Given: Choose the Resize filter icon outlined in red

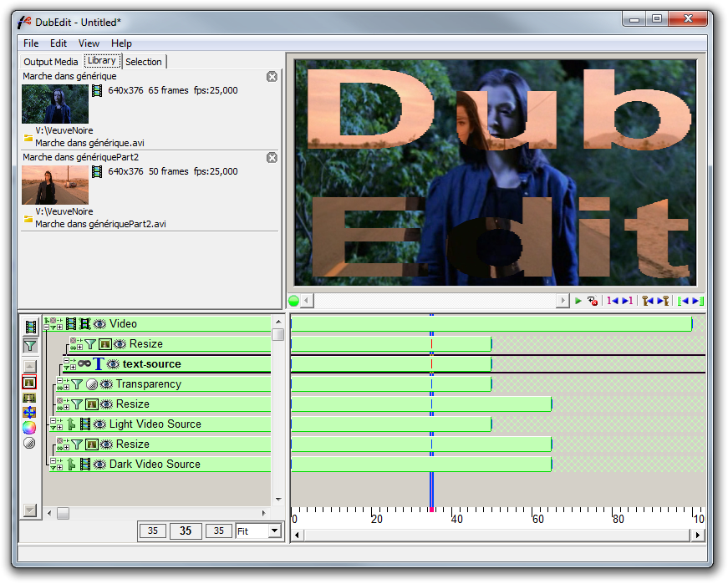Looking at the screenshot, I should coord(29,383).
